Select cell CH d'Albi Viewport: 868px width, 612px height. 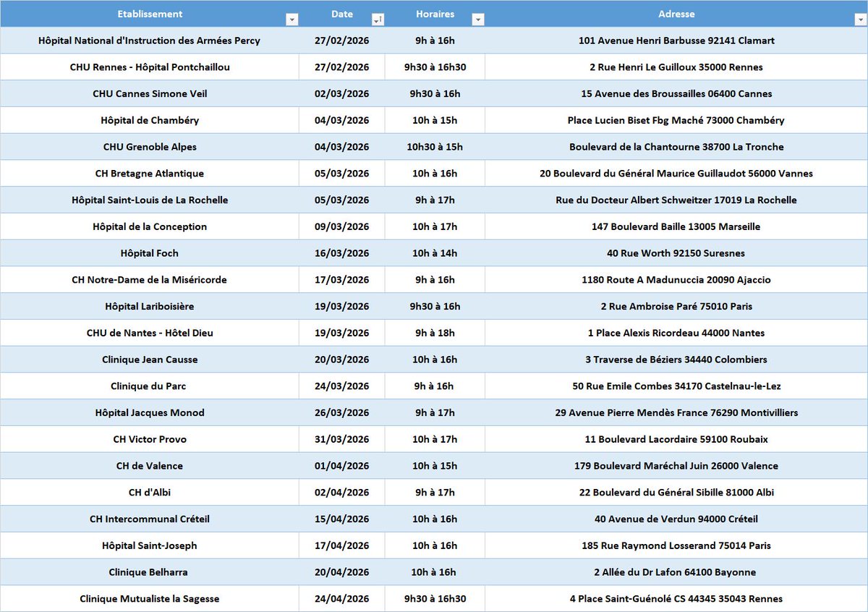point(150,493)
